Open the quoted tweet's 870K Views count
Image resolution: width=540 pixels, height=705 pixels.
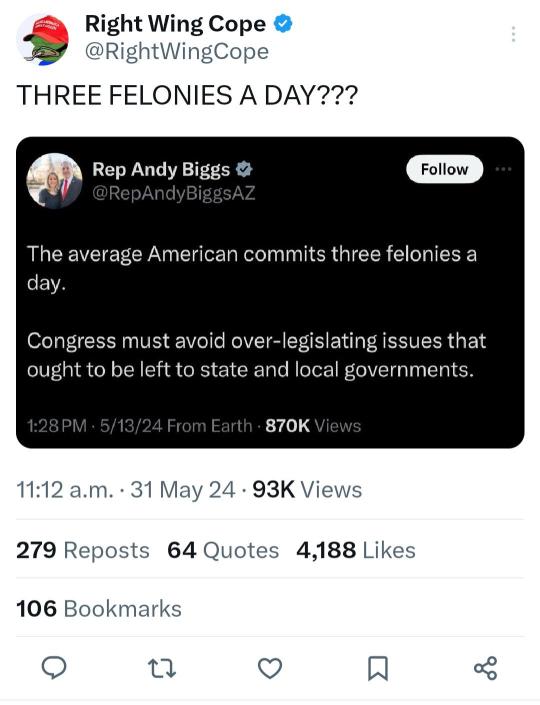click(313, 425)
